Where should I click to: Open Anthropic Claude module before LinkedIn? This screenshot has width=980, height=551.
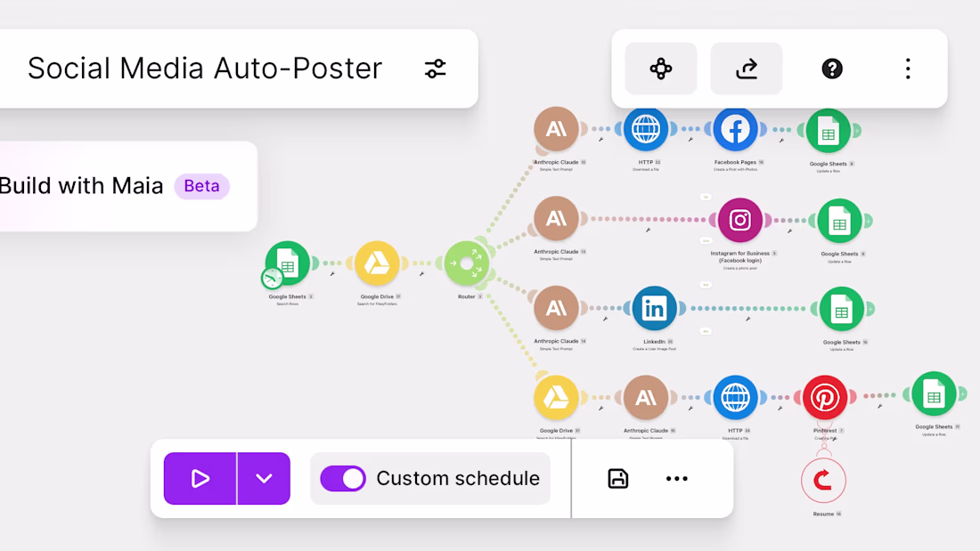[x=556, y=308]
